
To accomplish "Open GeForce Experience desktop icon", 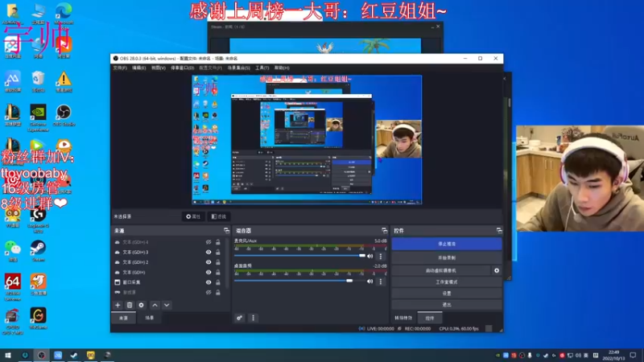I will point(38,117).
